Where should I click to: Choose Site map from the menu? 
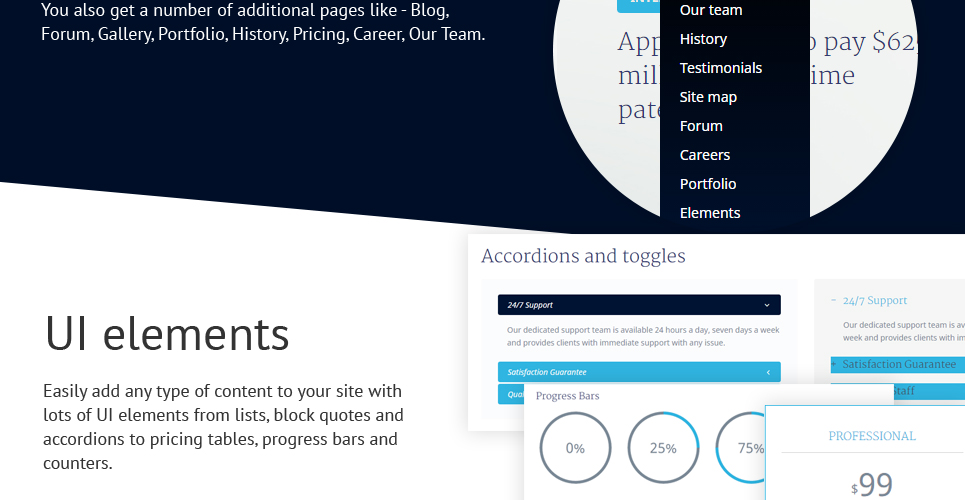pos(708,97)
